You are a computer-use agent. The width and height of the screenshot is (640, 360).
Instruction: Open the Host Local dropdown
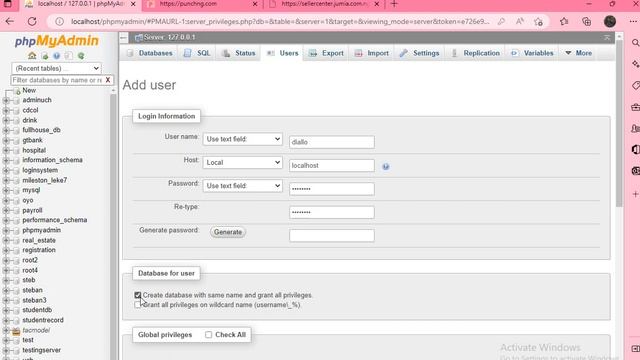[242, 162]
